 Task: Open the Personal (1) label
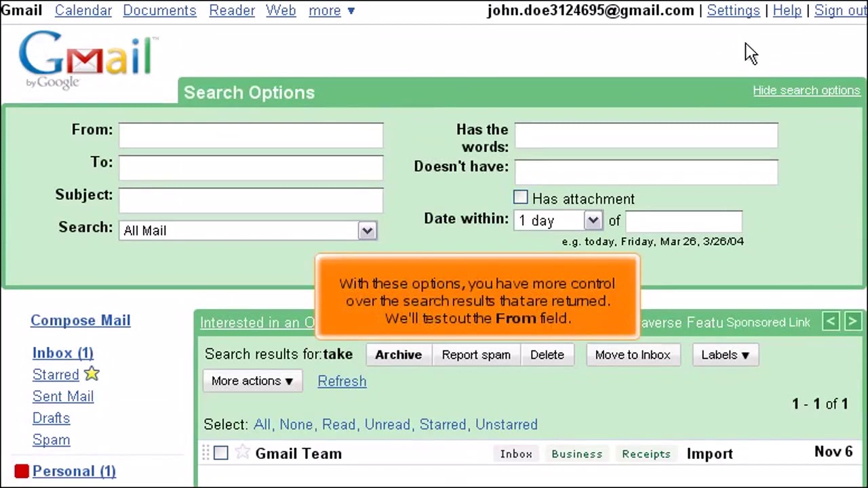pyautogui.click(x=74, y=470)
